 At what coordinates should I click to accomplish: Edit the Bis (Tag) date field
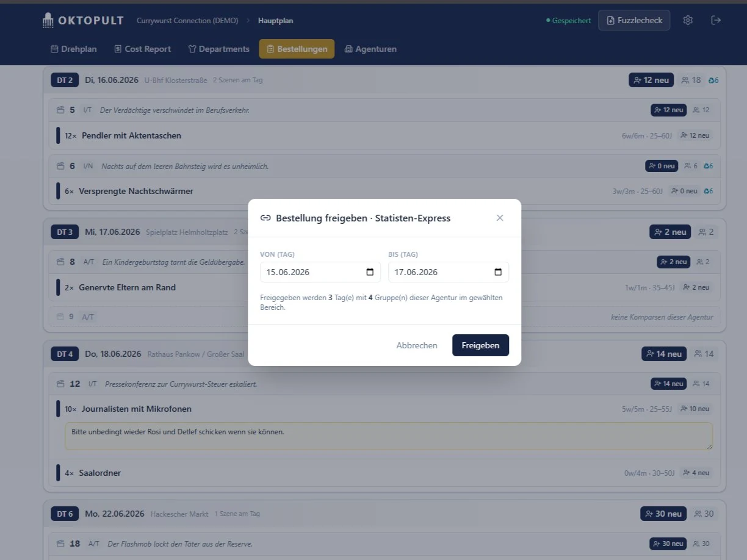449,272
